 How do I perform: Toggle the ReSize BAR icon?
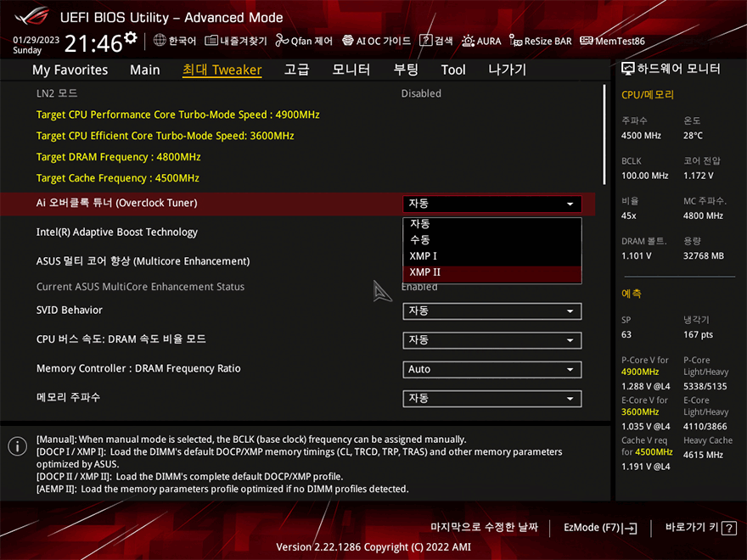point(515,41)
